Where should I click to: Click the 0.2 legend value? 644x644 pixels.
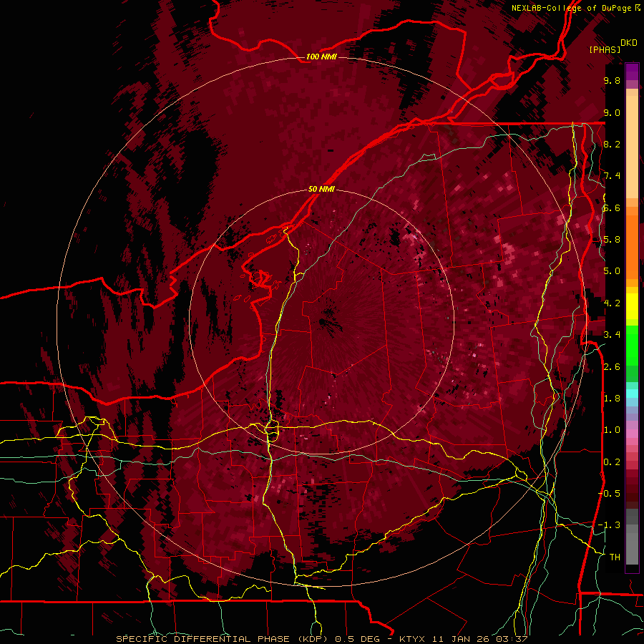612,462
